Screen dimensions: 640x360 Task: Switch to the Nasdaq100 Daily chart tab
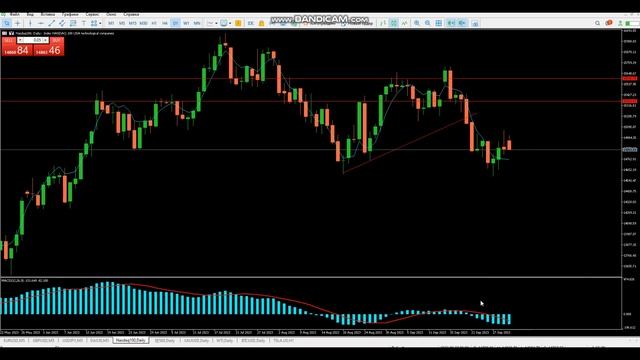click(131, 340)
